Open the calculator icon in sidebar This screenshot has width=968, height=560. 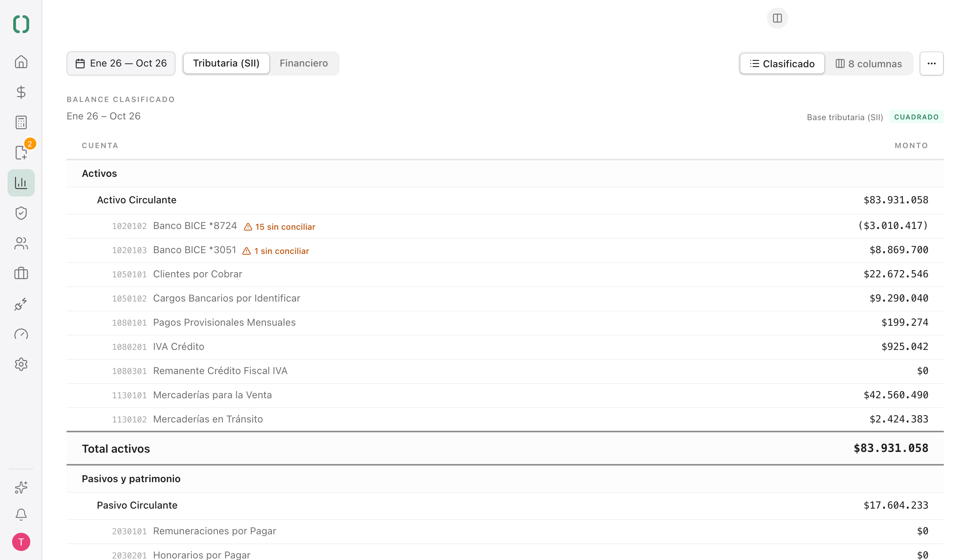tap(21, 122)
